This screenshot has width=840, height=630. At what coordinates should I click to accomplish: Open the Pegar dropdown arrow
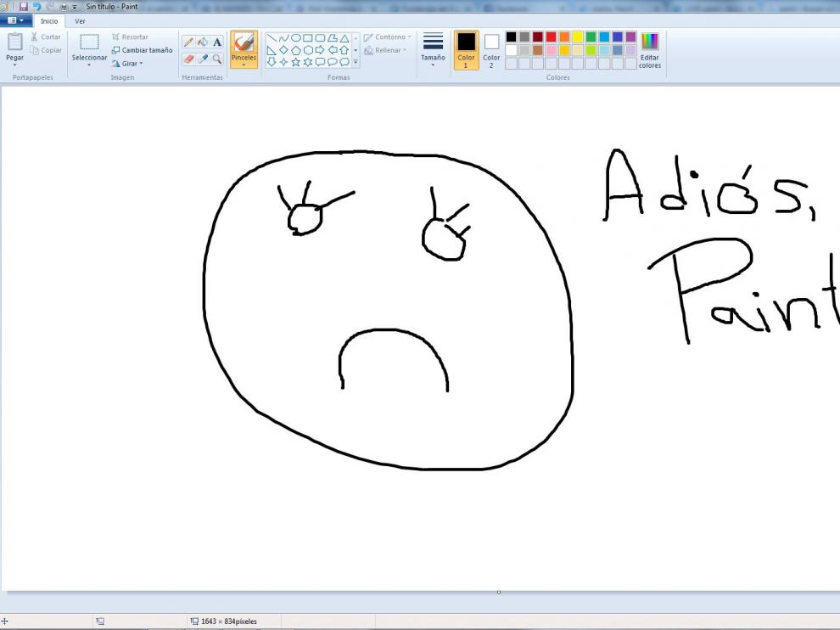click(x=15, y=65)
